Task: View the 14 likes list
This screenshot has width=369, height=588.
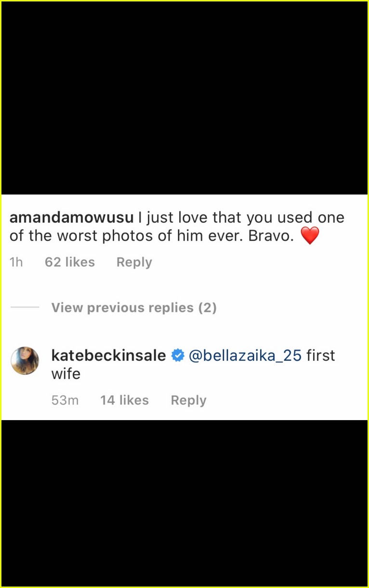Action: [x=124, y=400]
